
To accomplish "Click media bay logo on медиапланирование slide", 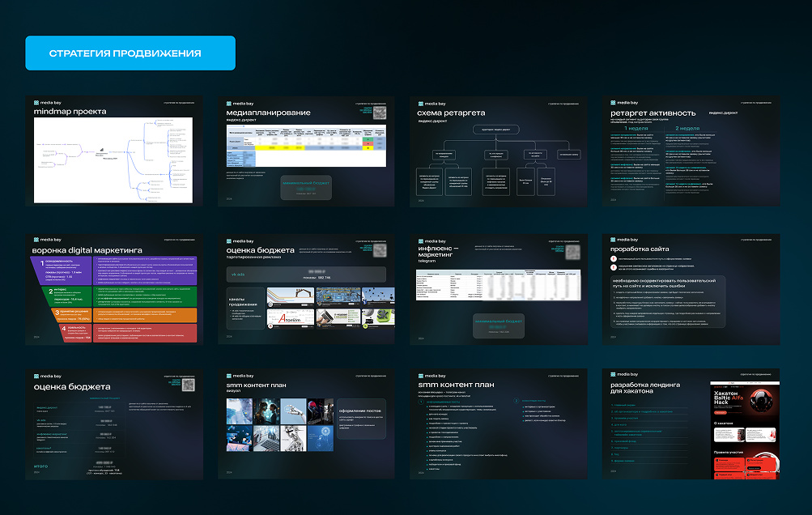I will [240, 104].
